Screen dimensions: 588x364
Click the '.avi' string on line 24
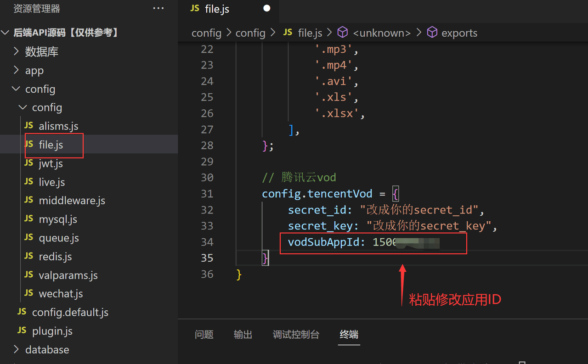pyautogui.click(x=334, y=81)
